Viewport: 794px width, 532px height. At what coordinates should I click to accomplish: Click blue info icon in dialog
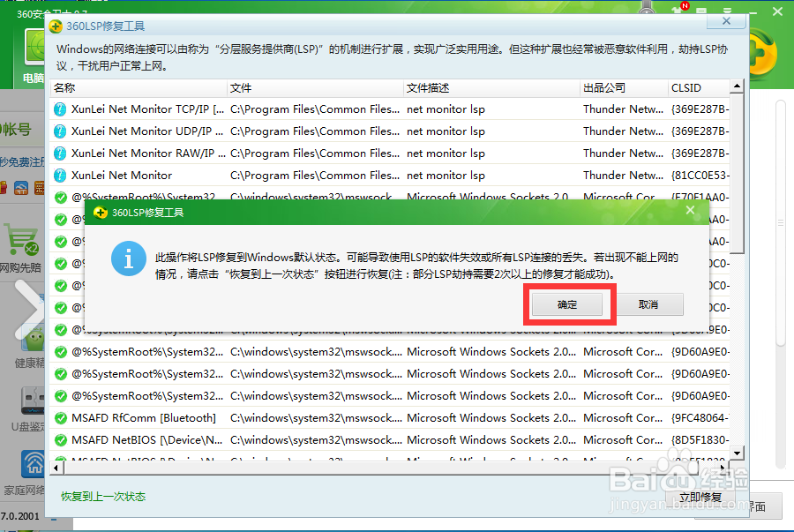129,259
